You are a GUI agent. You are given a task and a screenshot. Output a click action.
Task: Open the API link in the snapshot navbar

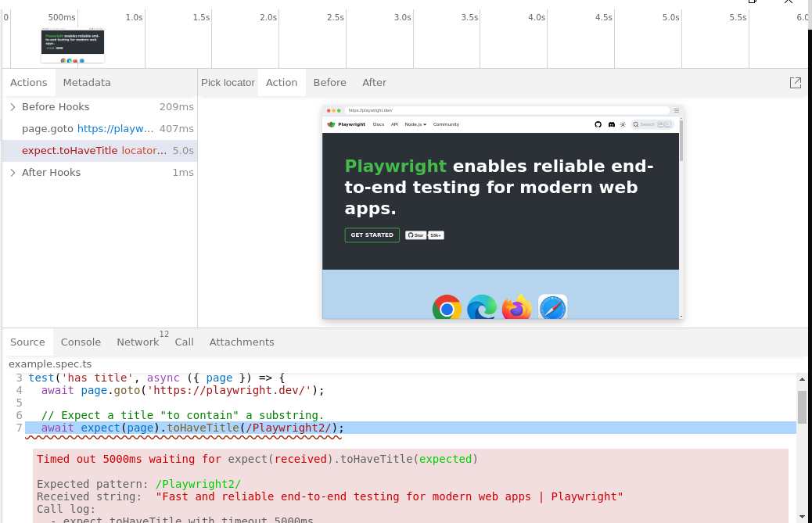pos(394,124)
